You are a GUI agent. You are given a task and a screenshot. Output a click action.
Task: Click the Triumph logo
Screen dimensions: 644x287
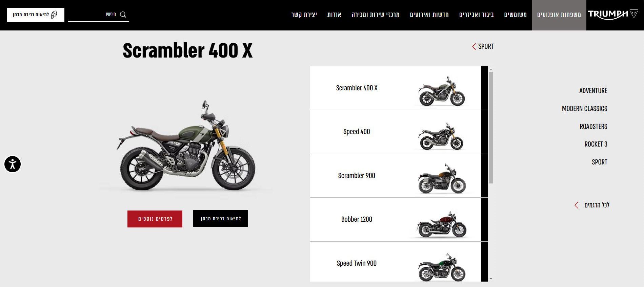tap(613, 15)
